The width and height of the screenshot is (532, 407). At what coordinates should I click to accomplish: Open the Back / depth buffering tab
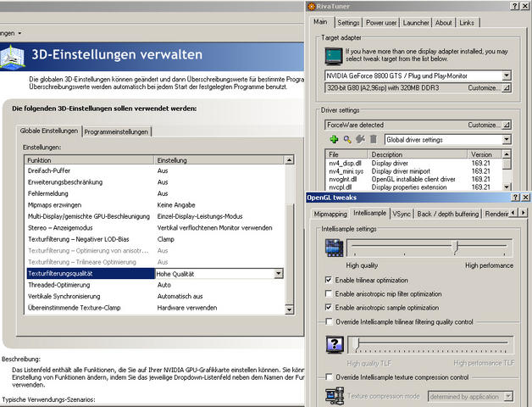(448, 214)
